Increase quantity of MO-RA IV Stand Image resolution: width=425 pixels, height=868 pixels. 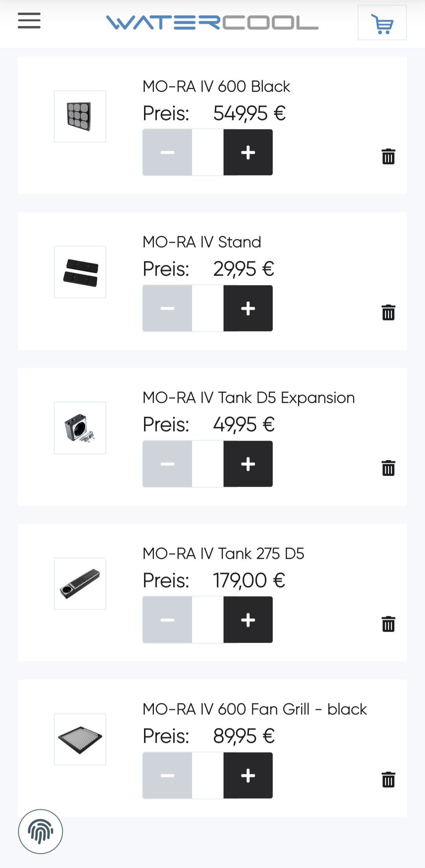coord(248,308)
